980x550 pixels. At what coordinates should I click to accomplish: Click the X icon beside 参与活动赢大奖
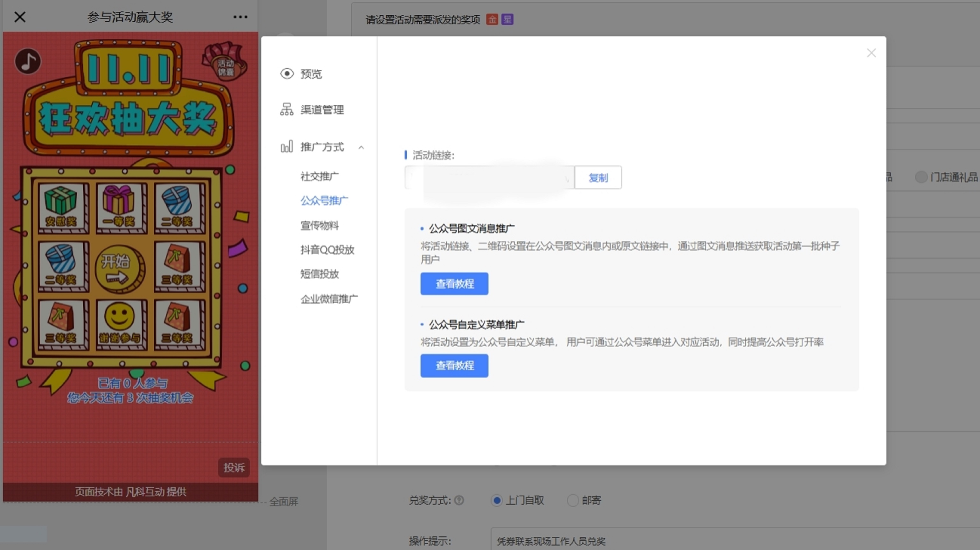pos(20,17)
